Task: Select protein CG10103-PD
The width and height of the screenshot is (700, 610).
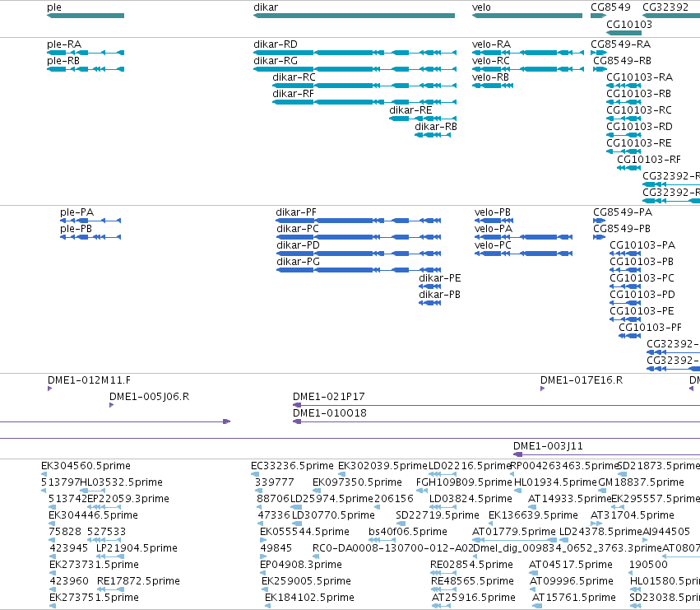Action: [x=625, y=303]
